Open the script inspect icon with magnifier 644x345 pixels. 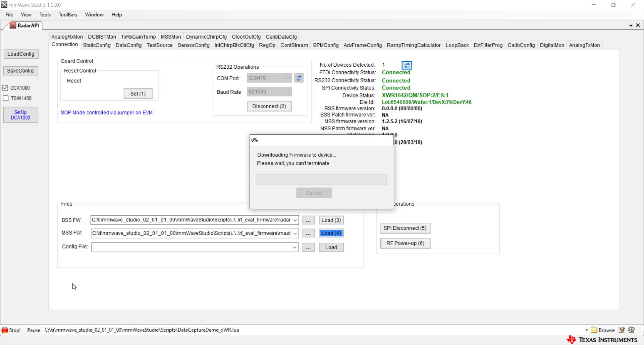632,330
